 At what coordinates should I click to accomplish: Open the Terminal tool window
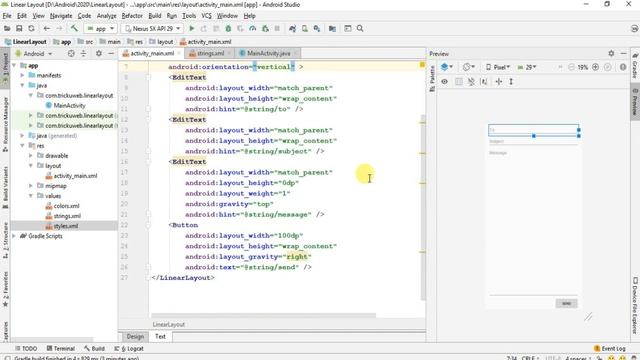[x=60, y=349]
